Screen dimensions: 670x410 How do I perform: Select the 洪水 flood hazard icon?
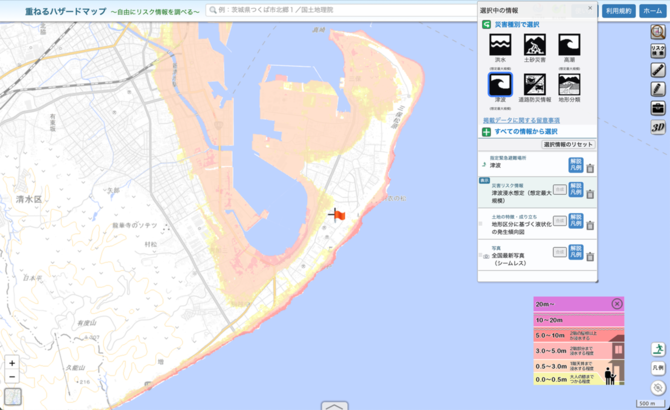[500, 45]
